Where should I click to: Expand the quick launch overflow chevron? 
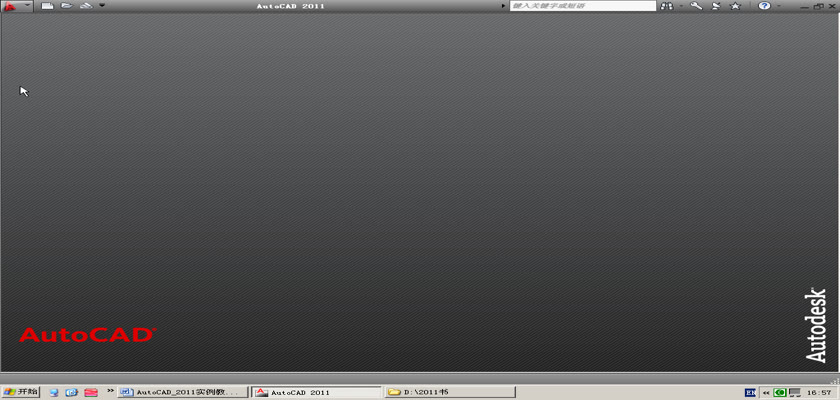click(x=110, y=390)
